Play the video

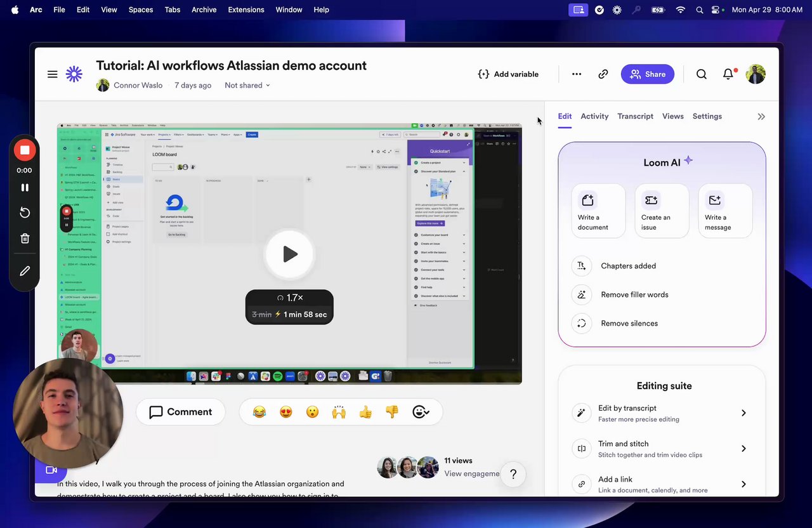[289, 254]
